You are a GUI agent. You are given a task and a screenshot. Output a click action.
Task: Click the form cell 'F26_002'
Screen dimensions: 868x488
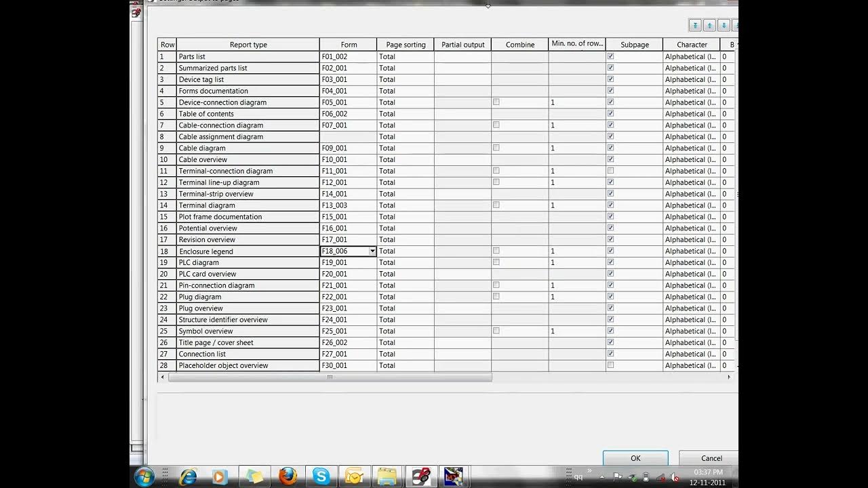pyautogui.click(x=349, y=342)
